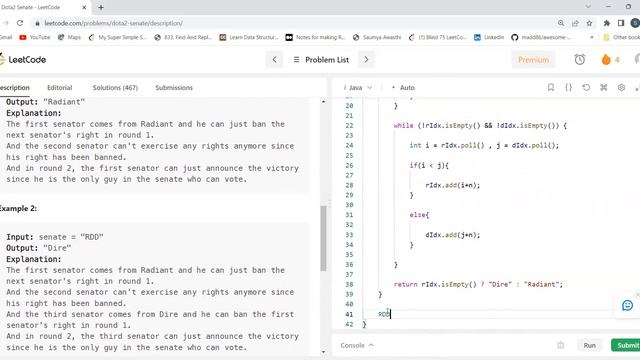Format code with the braces icon
Viewport: 640px width, 360px height.
click(568, 87)
